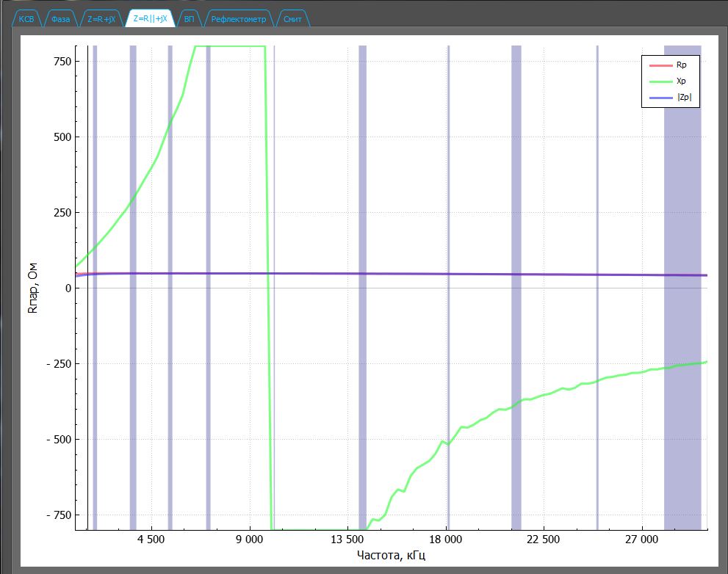Viewport: 728px width, 574px height.
Task: Click the widest shaded band at far right
Action: point(682,294)
